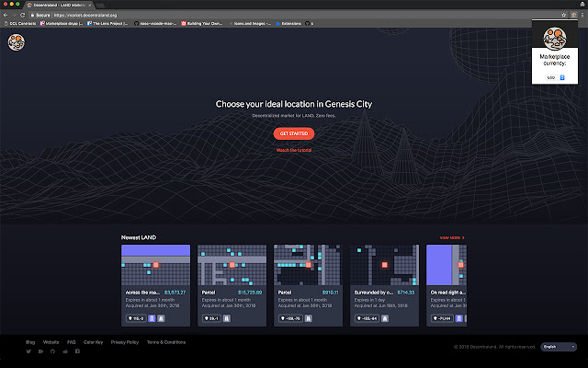Click the $16,725.89 price text
The height and width of the screenshot is (368, 588).
click(250, 293)
